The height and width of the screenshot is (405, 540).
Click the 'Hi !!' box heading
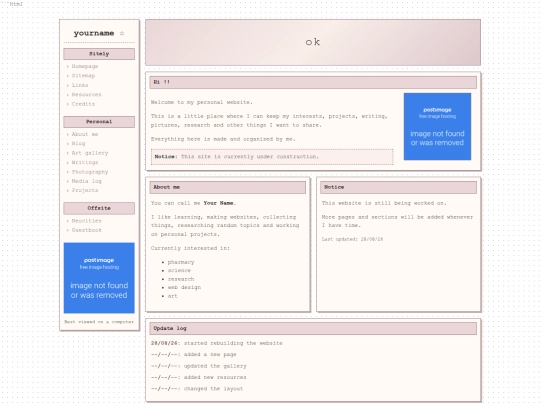tap(313, 82)
